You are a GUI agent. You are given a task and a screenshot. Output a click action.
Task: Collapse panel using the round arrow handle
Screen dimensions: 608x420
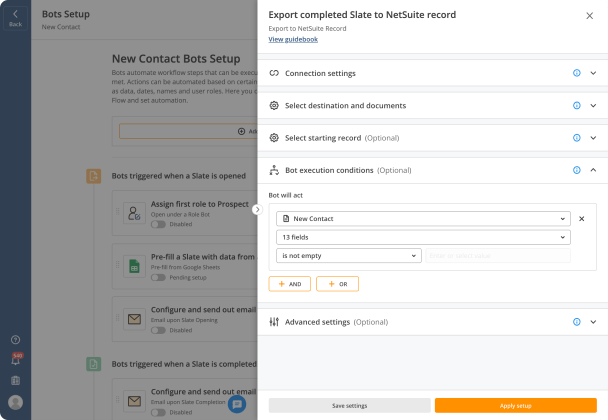pos(257,209)
